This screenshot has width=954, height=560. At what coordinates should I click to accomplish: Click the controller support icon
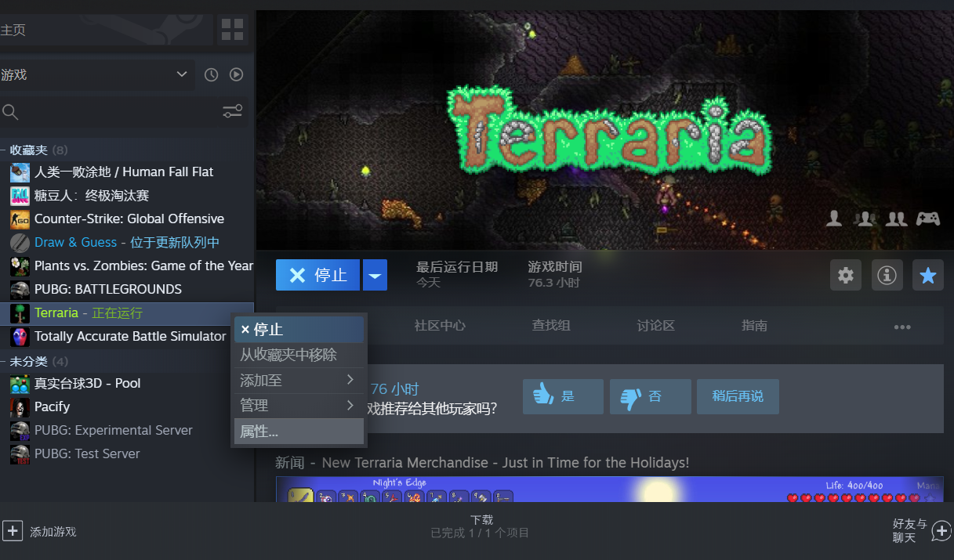coord(928,219)
